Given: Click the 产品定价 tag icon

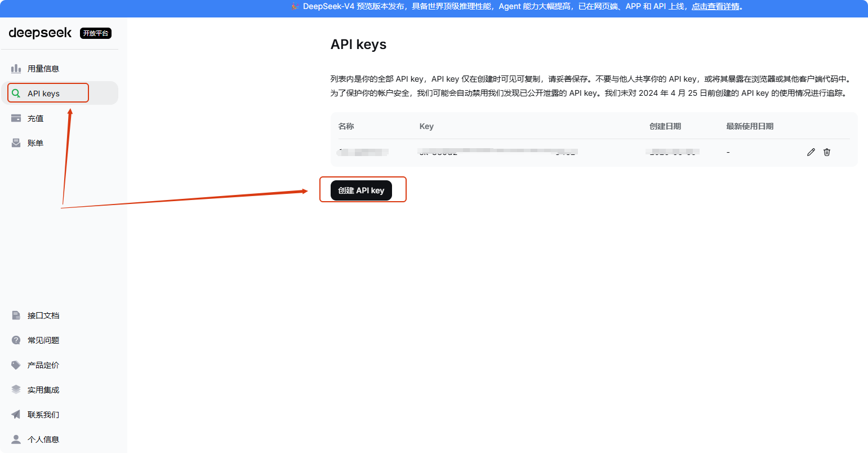Looking at the screenshot, I should [16, 365].
